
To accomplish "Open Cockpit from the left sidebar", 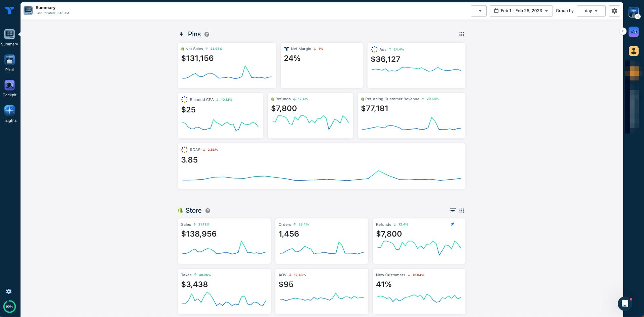I will click(9, 88).
